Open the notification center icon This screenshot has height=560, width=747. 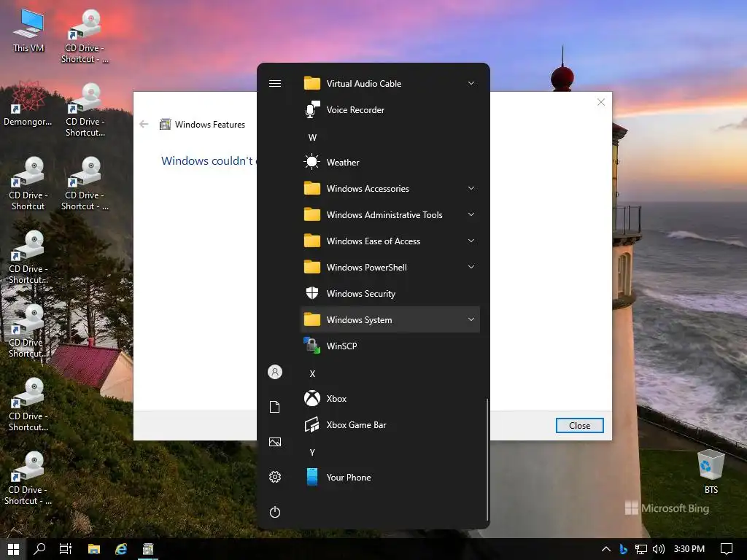pos(727,549)
